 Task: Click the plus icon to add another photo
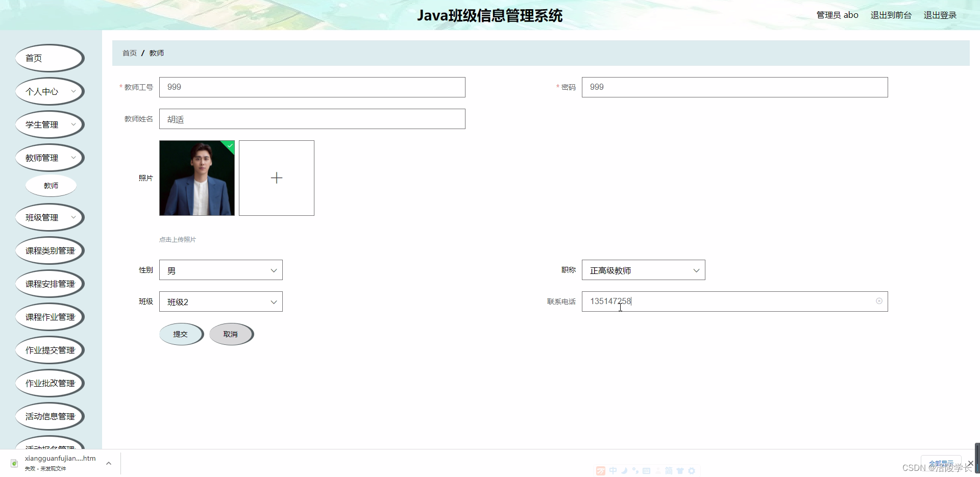(276, 178)
